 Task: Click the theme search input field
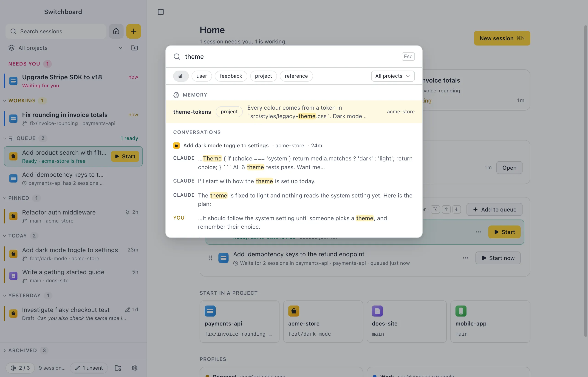291,57
